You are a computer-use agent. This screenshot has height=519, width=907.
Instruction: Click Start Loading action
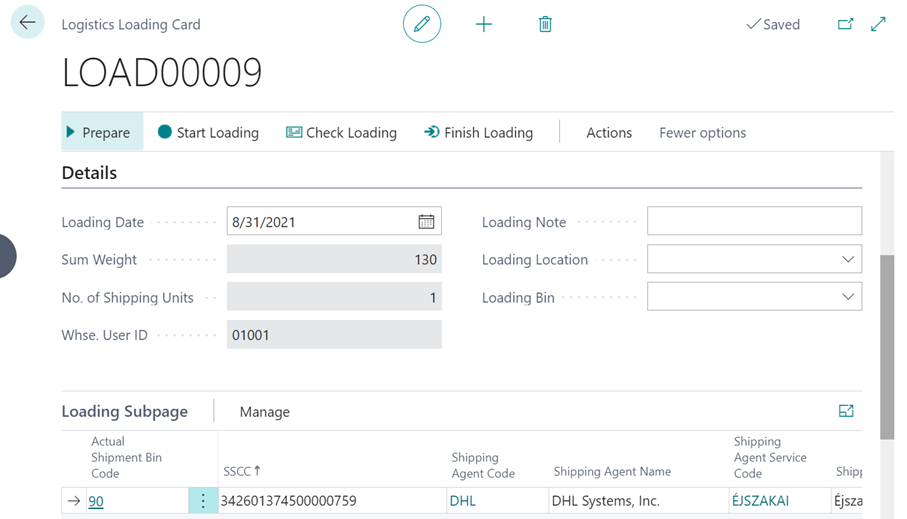pos(208,133)
